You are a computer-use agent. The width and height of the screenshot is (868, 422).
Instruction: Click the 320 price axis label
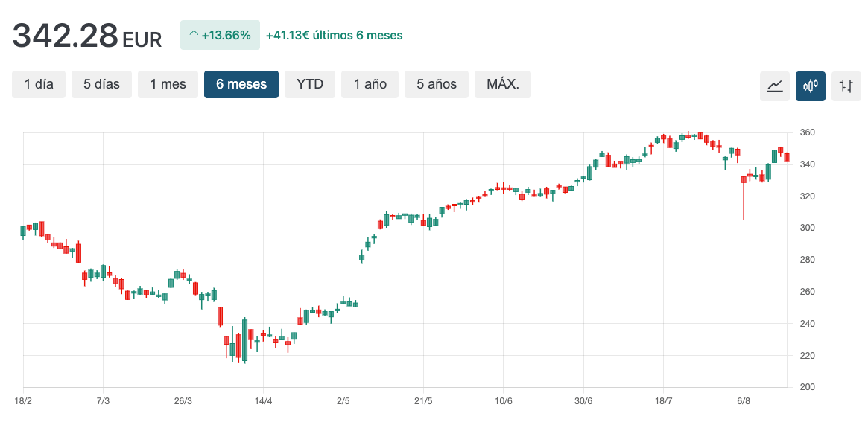point(807,196)
